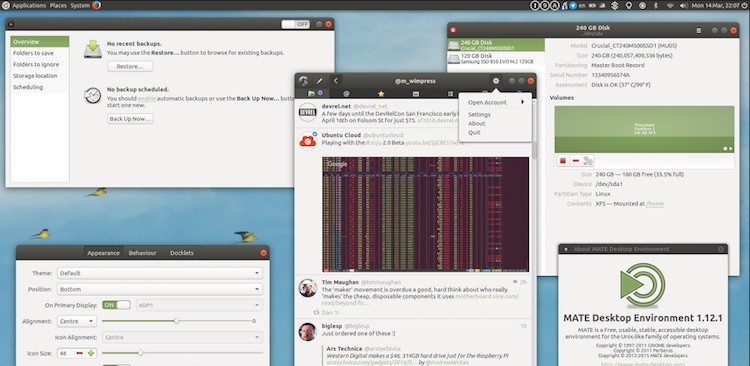Open the eDP1 display dropdown

[199, 305]
